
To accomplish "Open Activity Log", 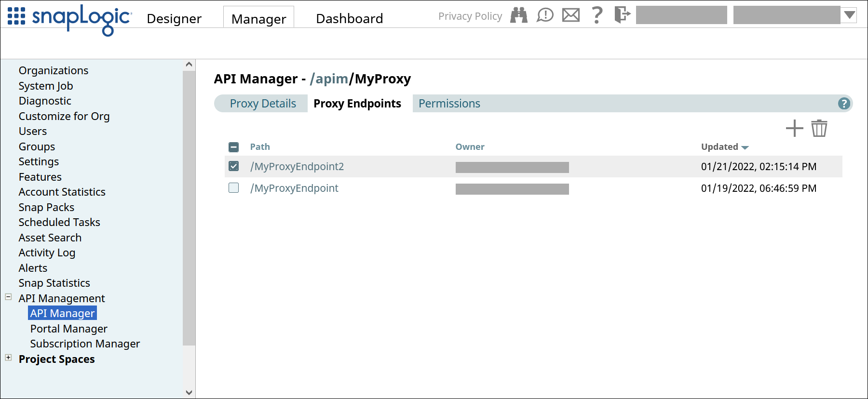I will [x=47, y=253].
